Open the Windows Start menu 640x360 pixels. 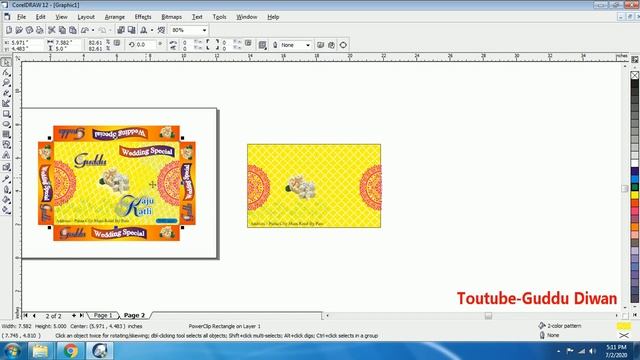[x=12, y=351]
